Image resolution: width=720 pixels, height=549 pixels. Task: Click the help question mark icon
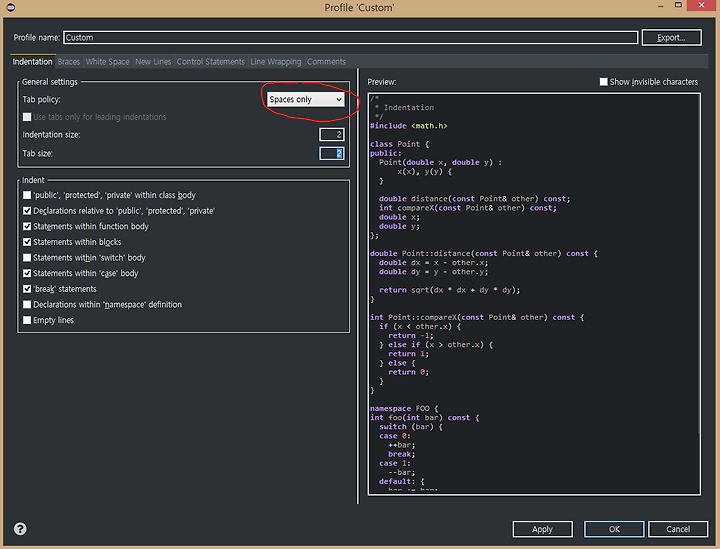click(20, 529)
